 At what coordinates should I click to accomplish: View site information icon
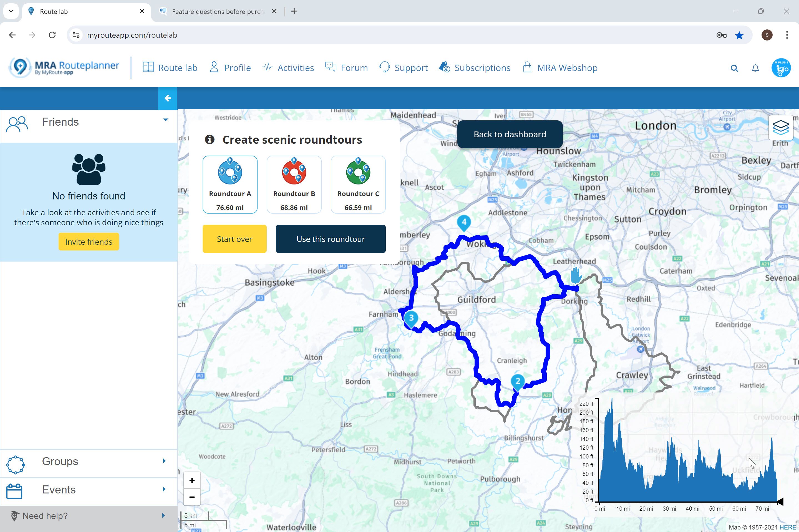(x=76, y=35)
